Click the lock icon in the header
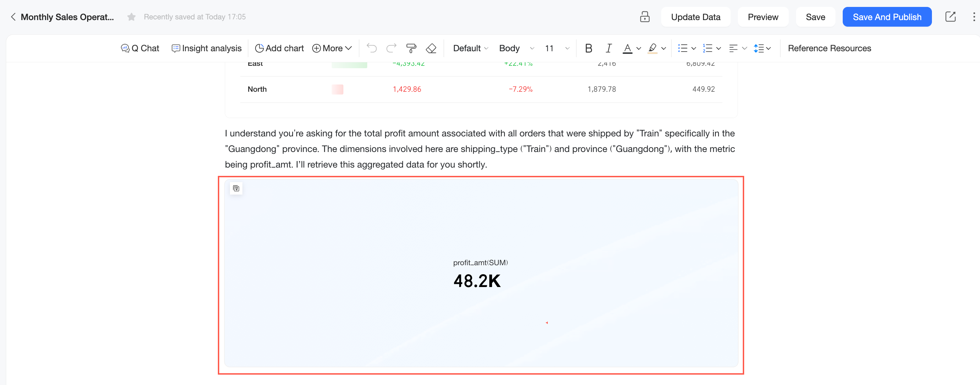The height and width of the screenshot is (385, 980). pyautogui.click(x=645, y=17)
